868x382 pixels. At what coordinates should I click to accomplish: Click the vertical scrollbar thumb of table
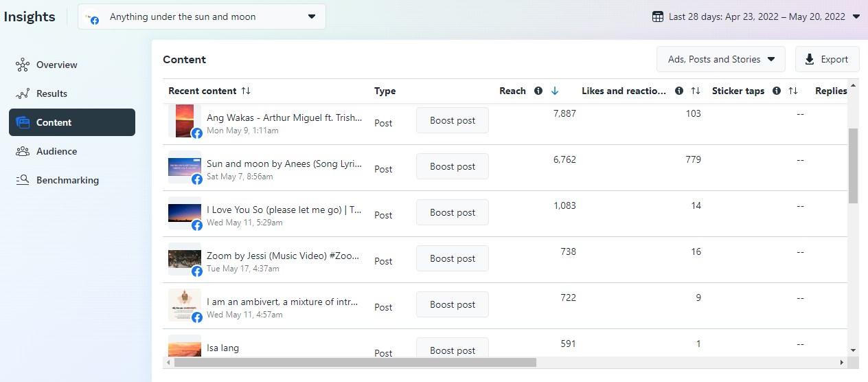click(853, 166)
